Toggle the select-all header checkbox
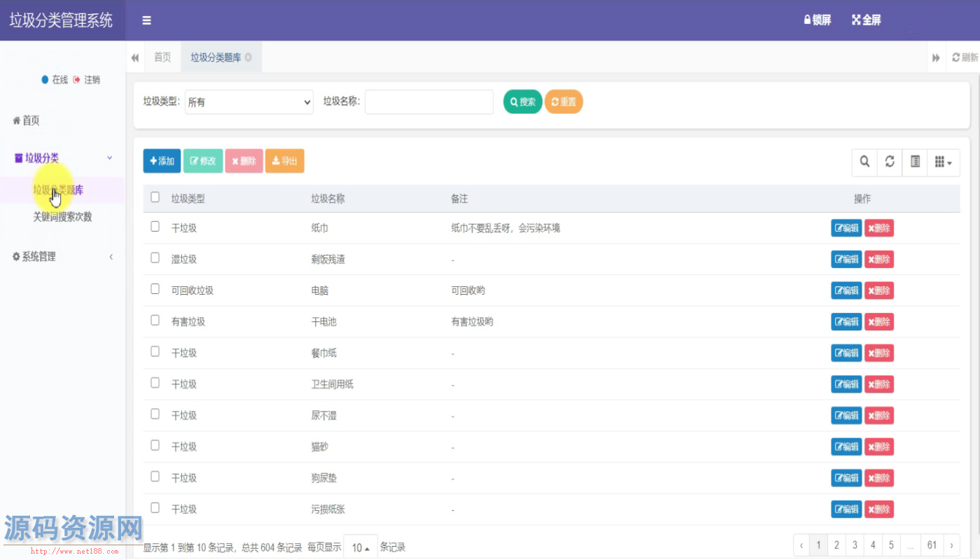 point(155,197)
